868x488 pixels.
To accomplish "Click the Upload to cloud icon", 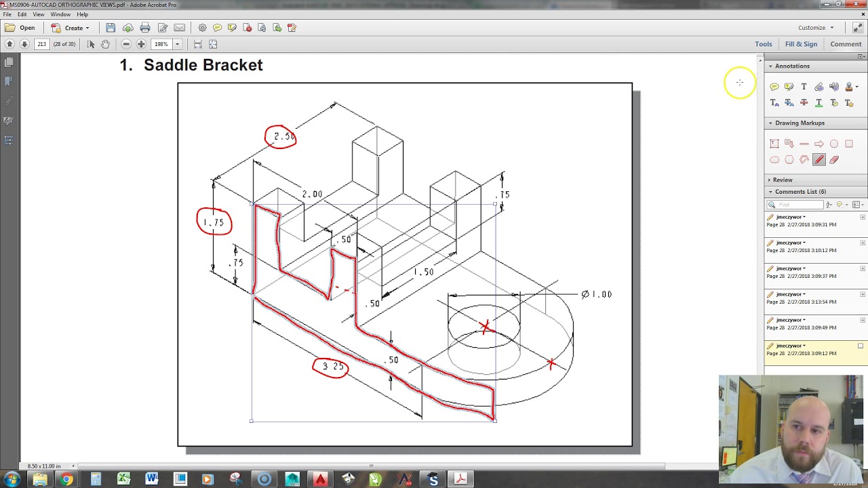I will pyautogui.click(x=127, y=28).
